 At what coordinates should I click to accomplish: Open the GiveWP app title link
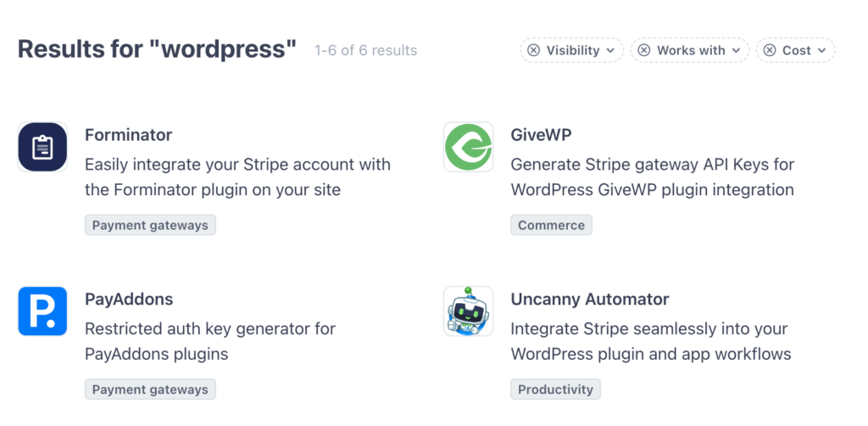542,135
